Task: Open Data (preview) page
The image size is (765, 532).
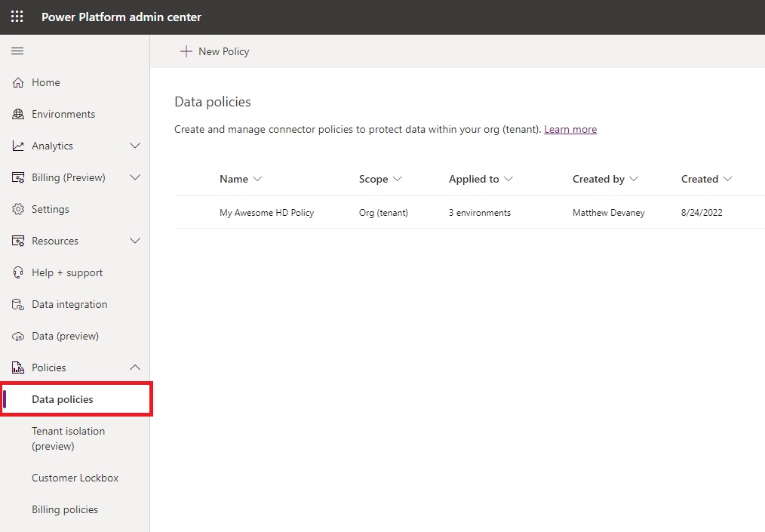Action: (x=75, y=337)
